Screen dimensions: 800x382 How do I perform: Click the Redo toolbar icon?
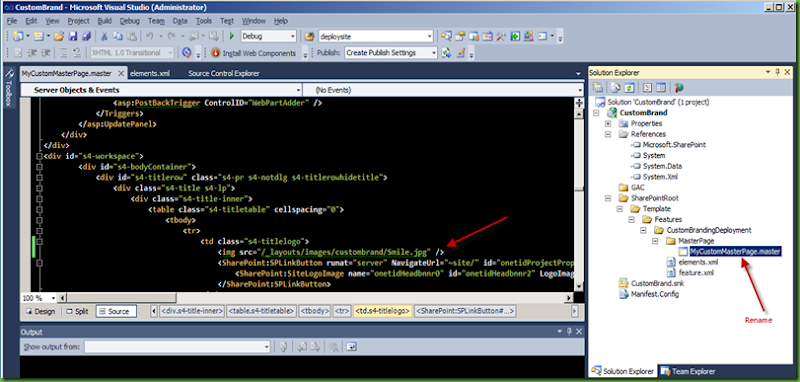point(171,36)
